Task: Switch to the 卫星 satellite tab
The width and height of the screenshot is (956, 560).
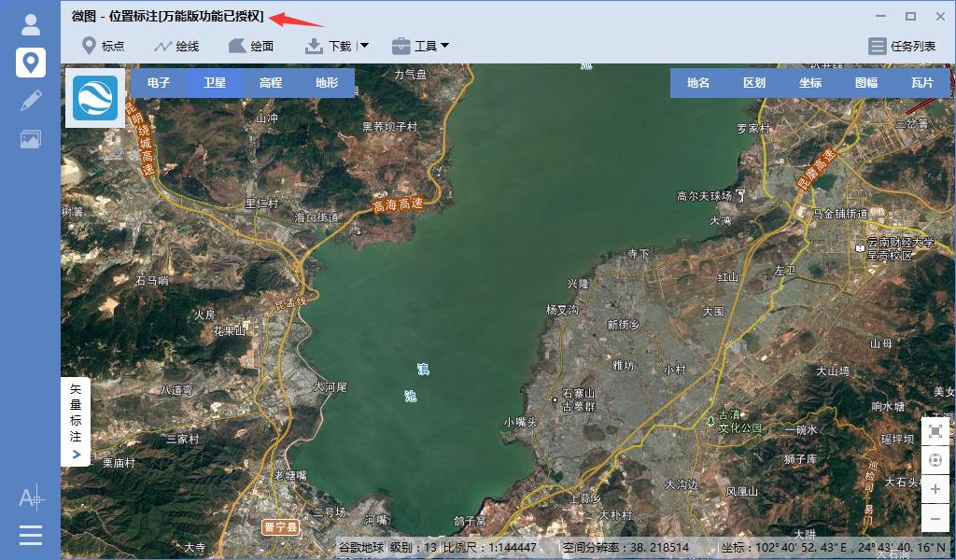Action: click(215, 83)
